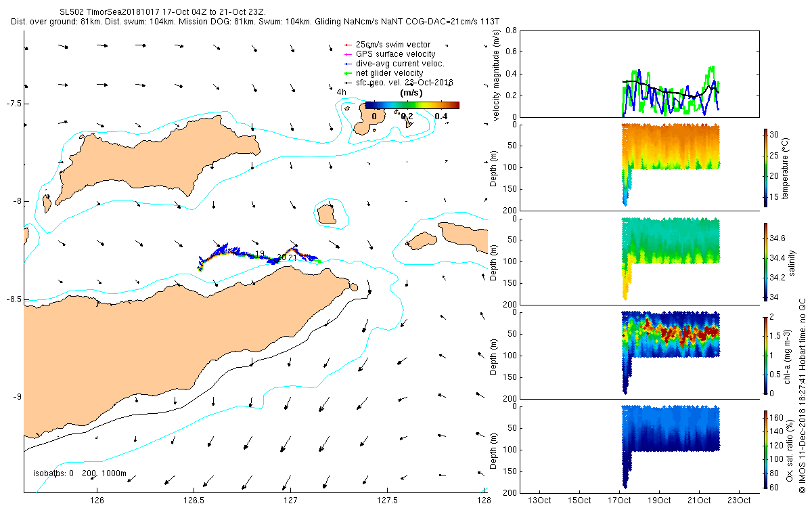This screenshot has height=508, width=812.
Task: Click the '4h' label near the legend
Action: [342, 91]
